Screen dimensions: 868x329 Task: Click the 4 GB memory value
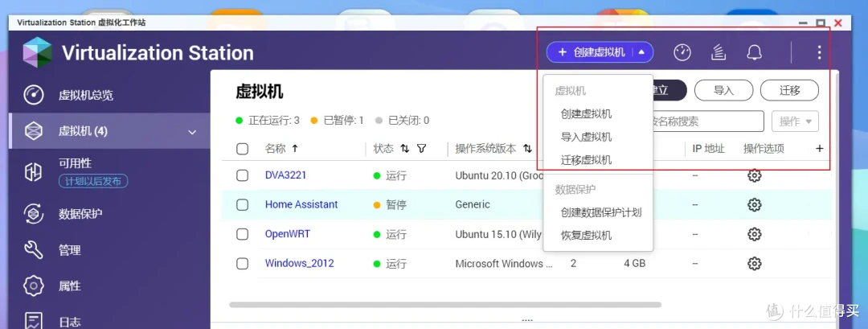coord(634,264)
